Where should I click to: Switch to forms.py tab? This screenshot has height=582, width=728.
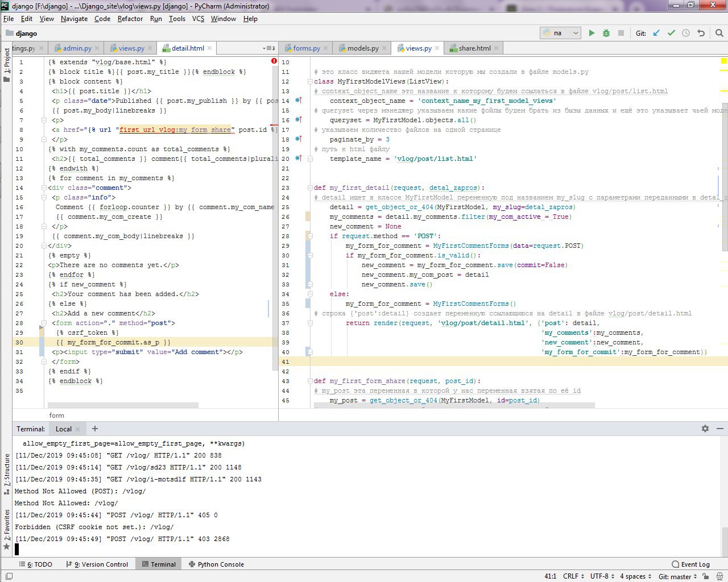[306, 48]
